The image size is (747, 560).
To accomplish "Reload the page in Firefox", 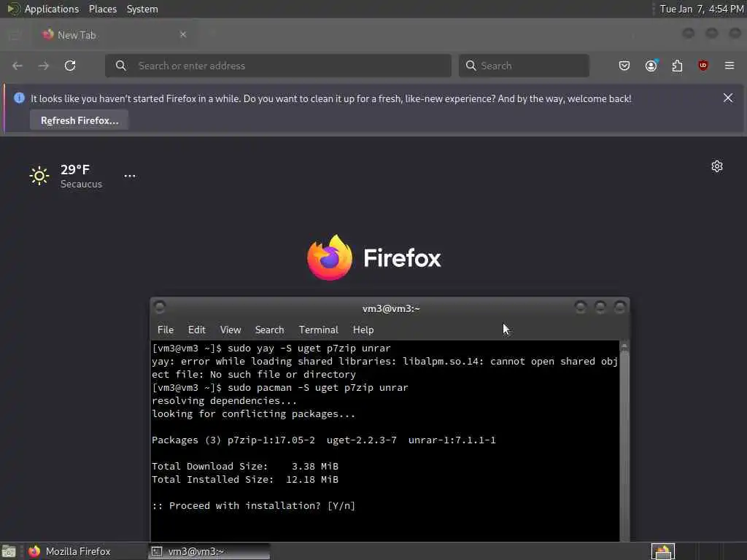I will 70,66.
